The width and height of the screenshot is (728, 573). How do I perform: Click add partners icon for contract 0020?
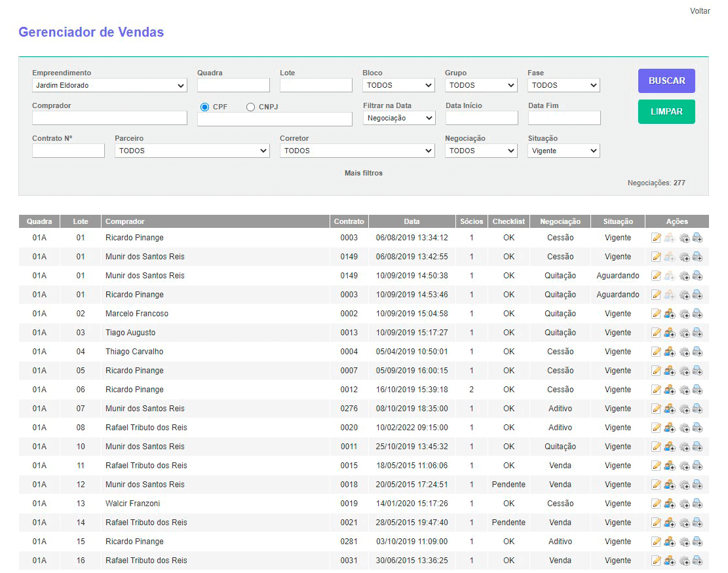tap(669, 428)
